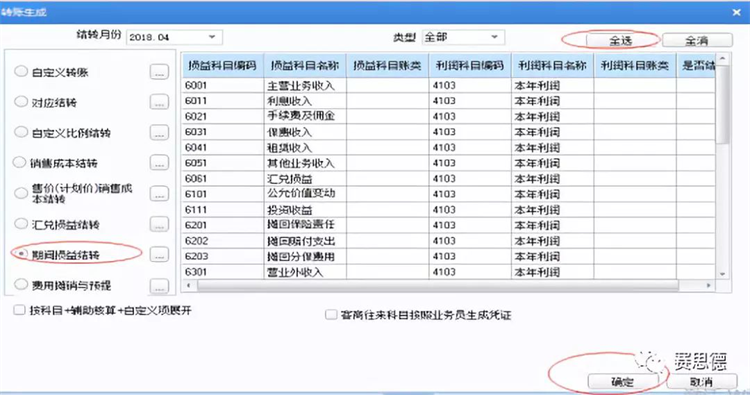Select row 6011 利息收入

(449, 101)
